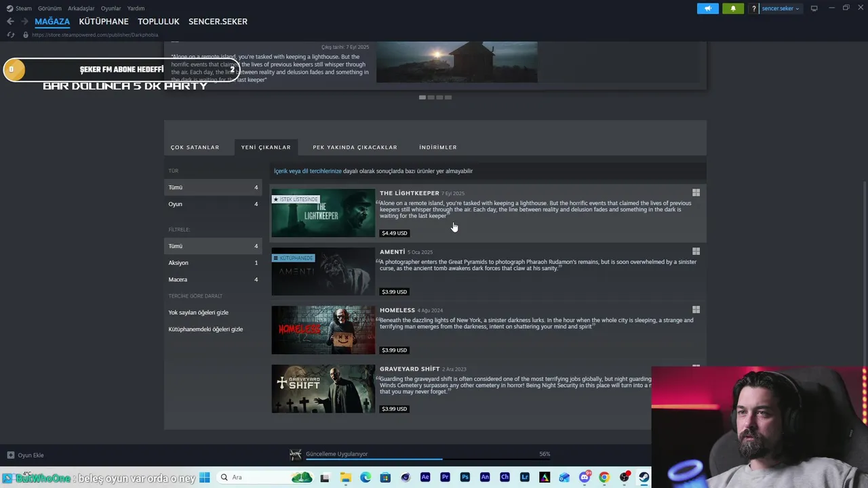The image size is (868, 488).
Task: Open The Lightkeeper game thumbnail
Action: pyautogui.click(x=323, y=213)
